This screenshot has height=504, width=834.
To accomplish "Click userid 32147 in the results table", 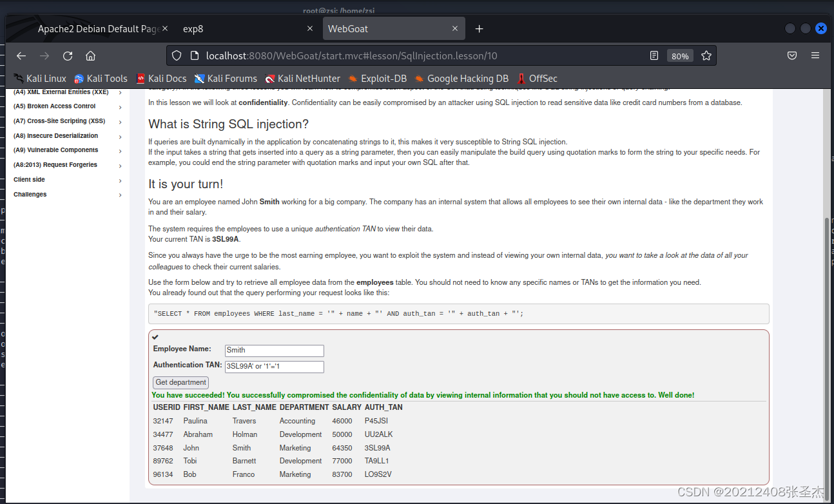I will [162, 421].
